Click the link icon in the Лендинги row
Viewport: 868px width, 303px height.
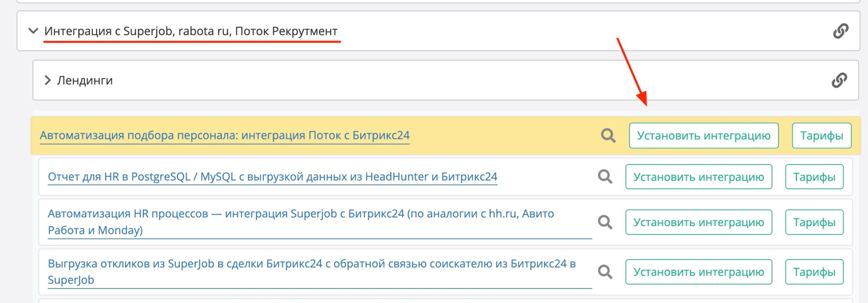[839, 80]
